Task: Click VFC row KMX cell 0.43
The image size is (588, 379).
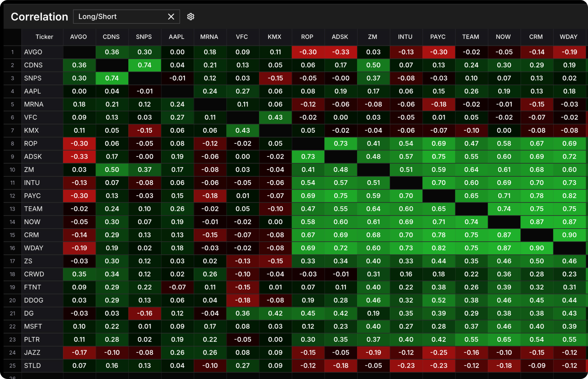Action: point(275,117)
